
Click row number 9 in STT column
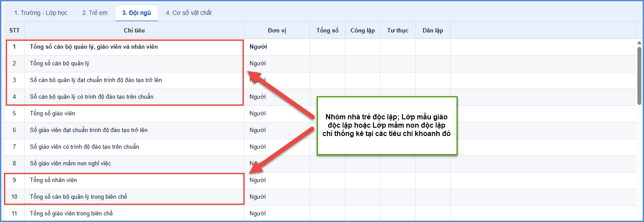(x=14, y=180)
